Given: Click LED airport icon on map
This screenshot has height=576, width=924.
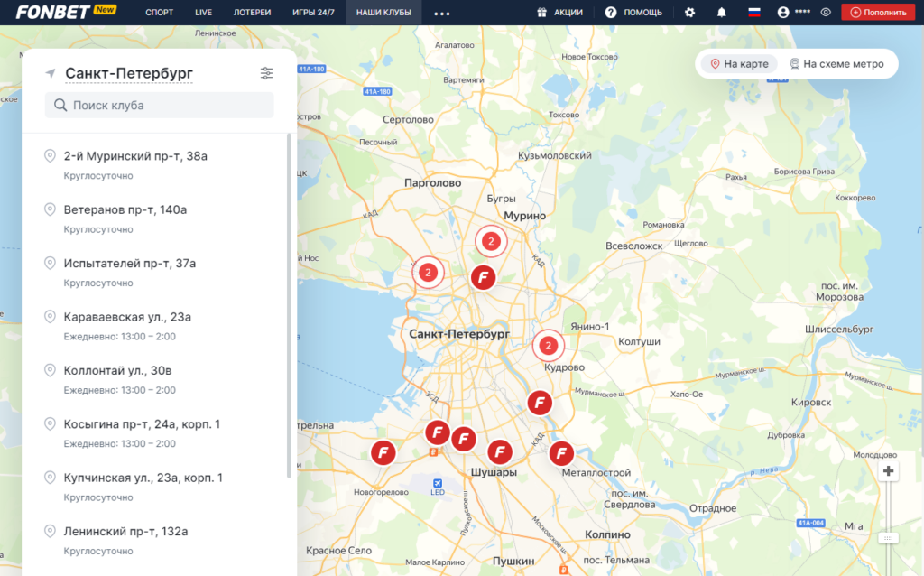Looking at the screenshot, I should pos(438,483).
